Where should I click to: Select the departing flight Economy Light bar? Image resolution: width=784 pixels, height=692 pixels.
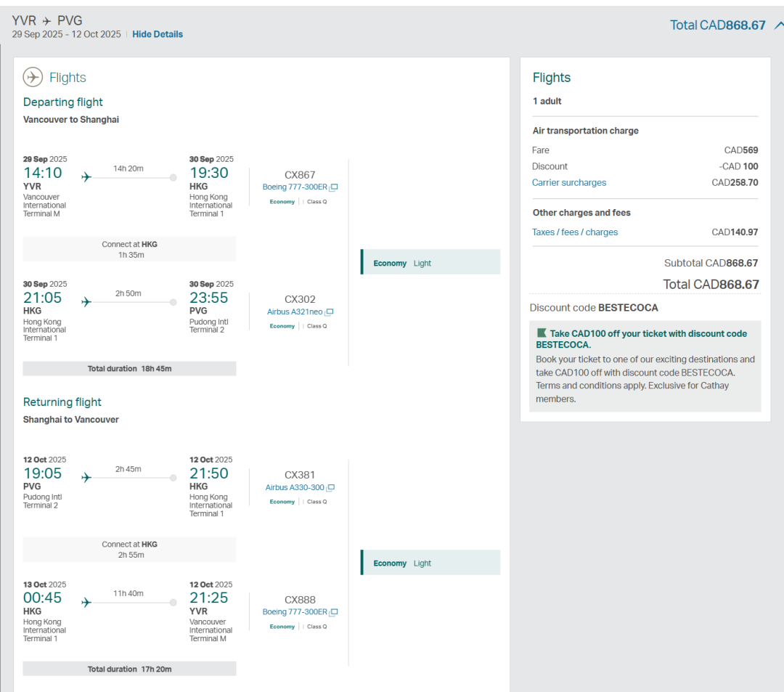coord(430,262)
